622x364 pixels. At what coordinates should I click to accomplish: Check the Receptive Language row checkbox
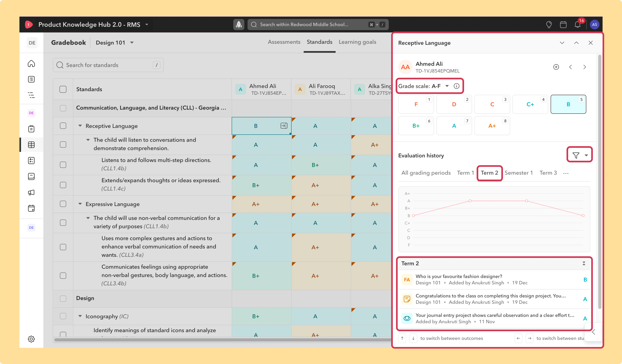click(x=63, y=126)
